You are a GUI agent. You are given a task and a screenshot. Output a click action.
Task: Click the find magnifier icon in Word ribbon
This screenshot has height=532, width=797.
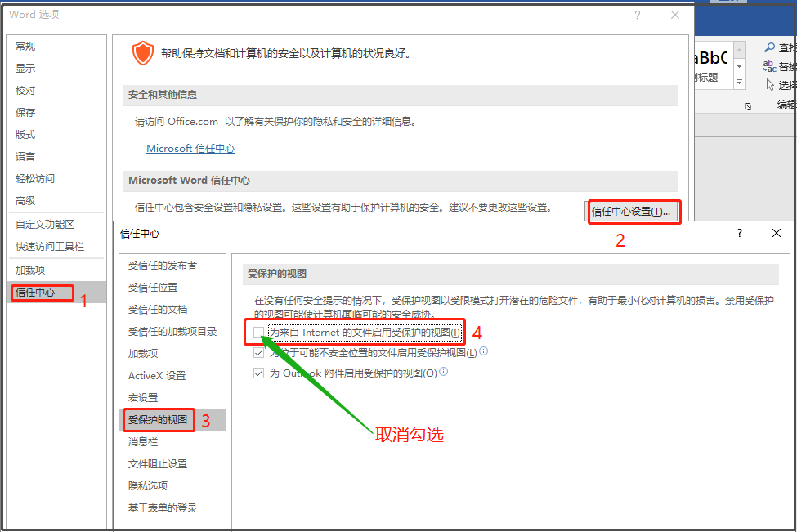pyautogui.click(x=769, y=47)
